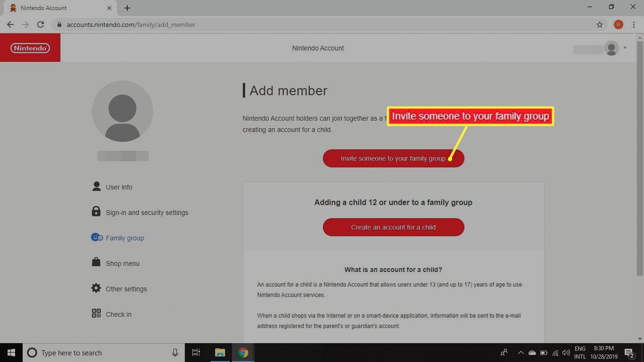Open the Check in link
644x362 pixels.
click(119, 314)
